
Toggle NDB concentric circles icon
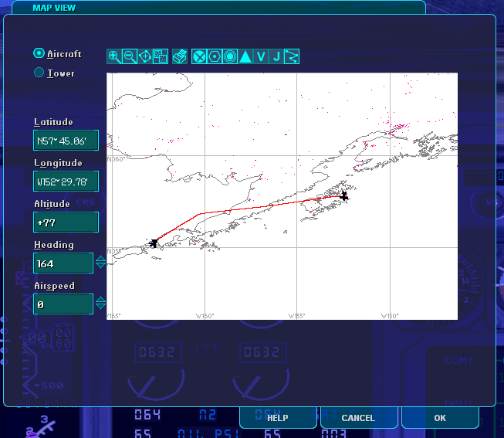(x=230, y=56)
